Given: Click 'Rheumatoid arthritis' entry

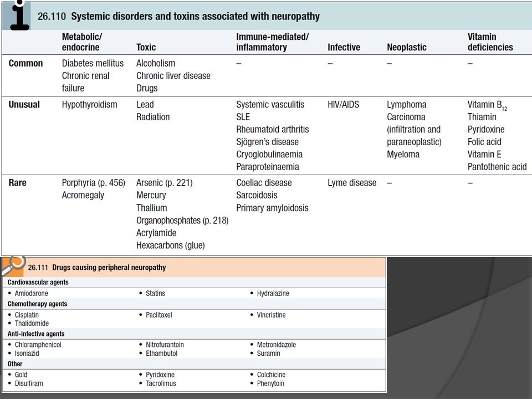Looking at the screenshot, I should [273, 130].
